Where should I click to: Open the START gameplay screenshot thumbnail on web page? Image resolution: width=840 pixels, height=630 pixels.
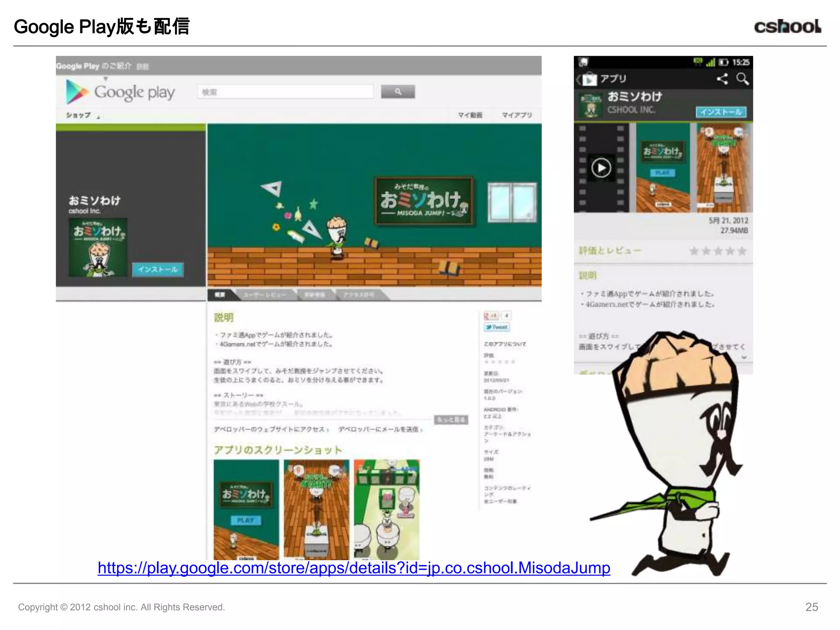pos(316,509)
